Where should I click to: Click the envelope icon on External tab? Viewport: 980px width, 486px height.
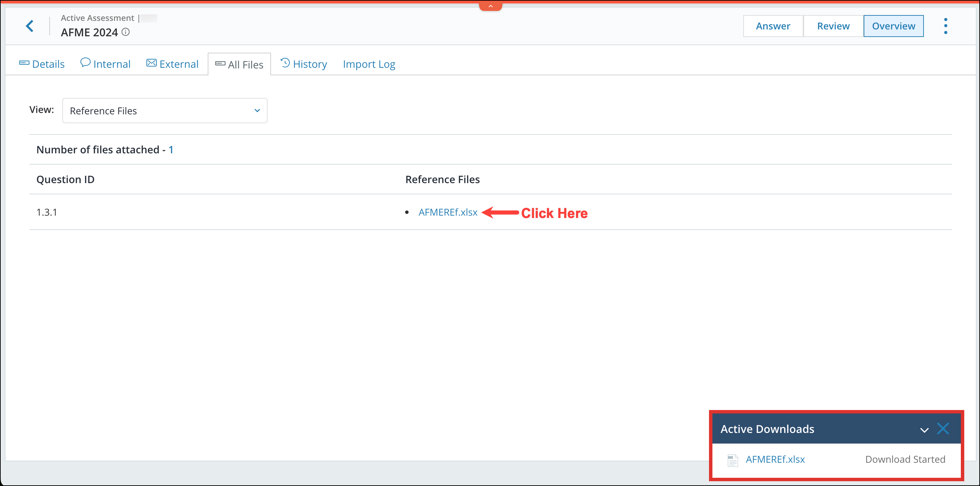click(151, 63)
